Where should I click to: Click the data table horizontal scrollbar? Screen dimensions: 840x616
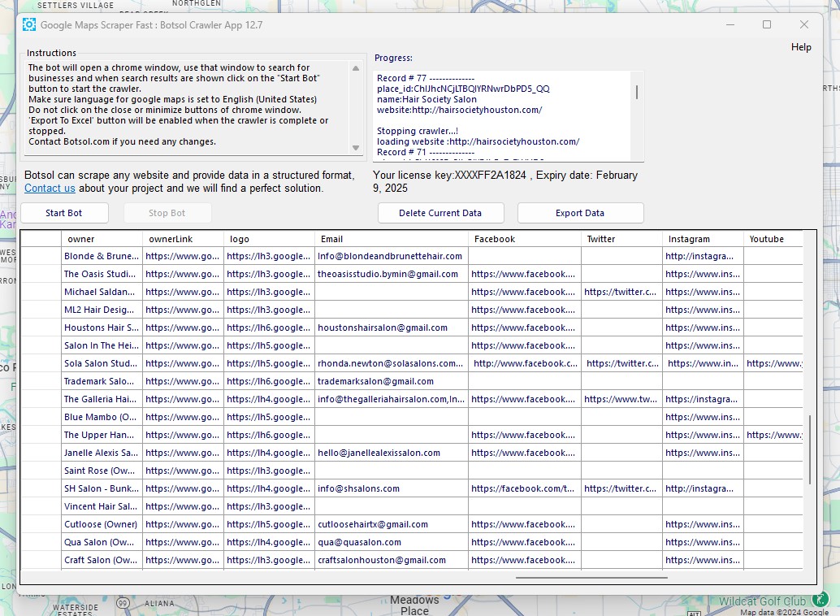click(591, 578)
